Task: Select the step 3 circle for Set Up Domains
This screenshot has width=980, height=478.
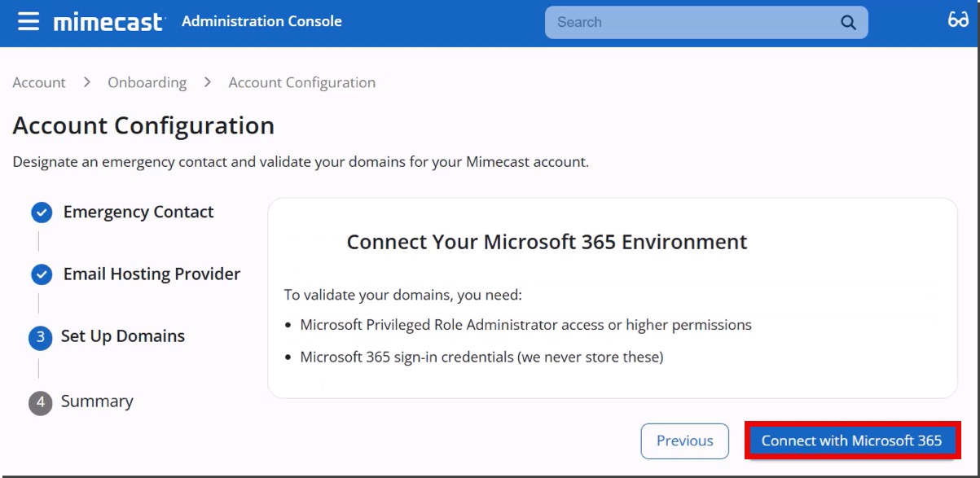Action: pos(42,335)
